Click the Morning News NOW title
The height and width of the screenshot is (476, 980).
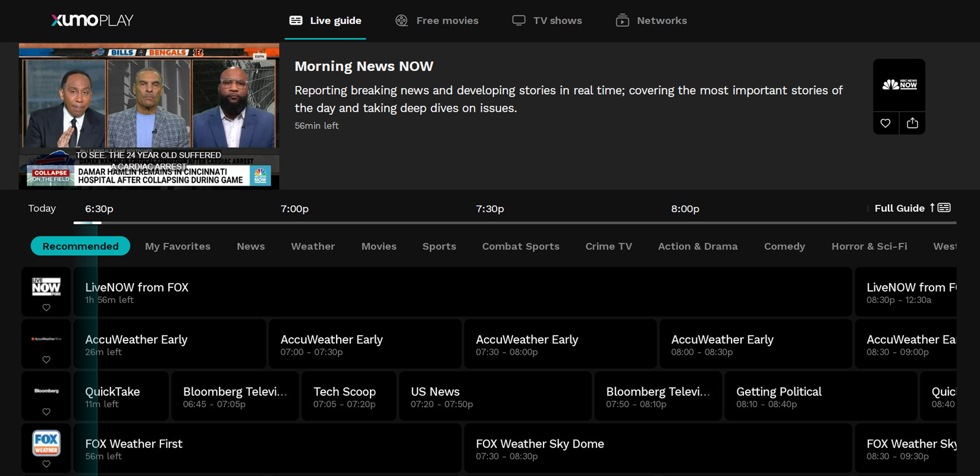(364, 66)
